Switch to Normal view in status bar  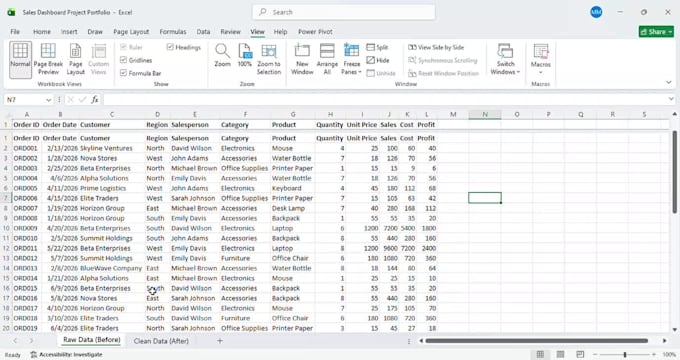click(540, 354)
